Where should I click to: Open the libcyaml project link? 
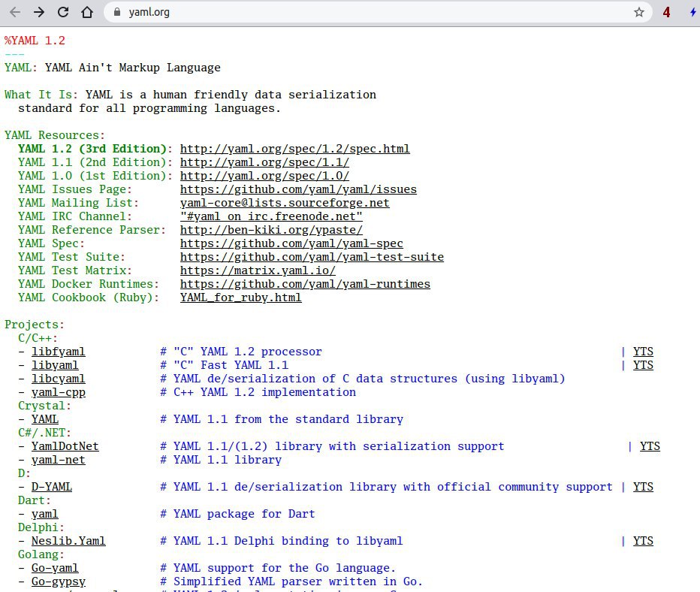coord(58,379)
